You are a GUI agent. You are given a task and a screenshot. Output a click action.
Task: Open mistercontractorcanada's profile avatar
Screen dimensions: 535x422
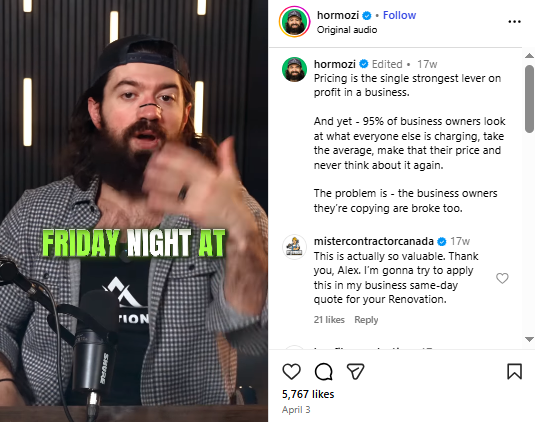point(294,247)
